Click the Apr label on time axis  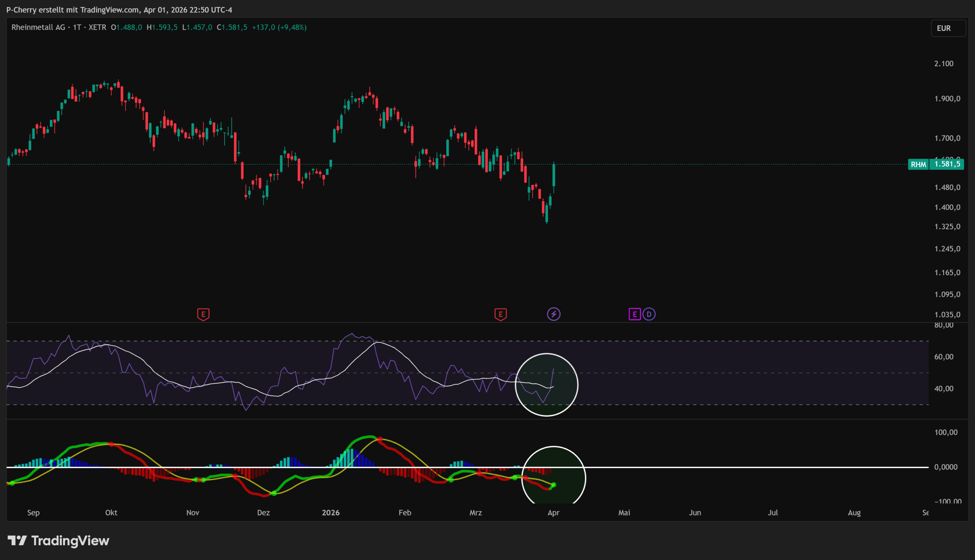[x=553, y=513]
